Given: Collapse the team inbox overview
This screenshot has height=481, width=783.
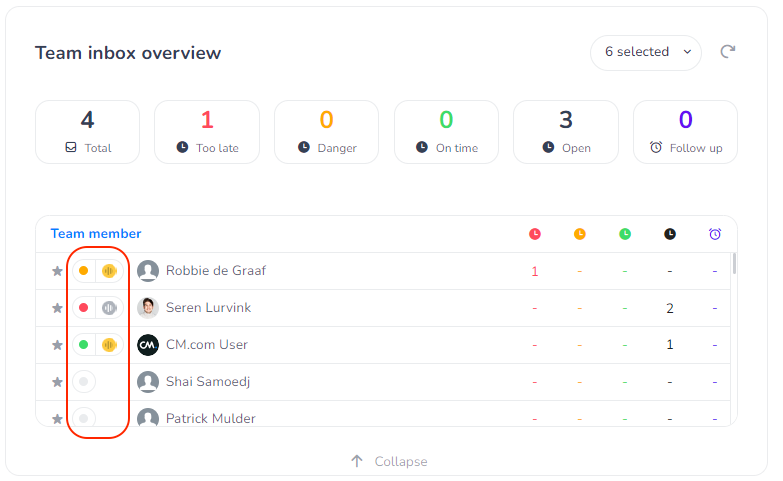Looking at the screenshot, I should [x=388, y=461].
